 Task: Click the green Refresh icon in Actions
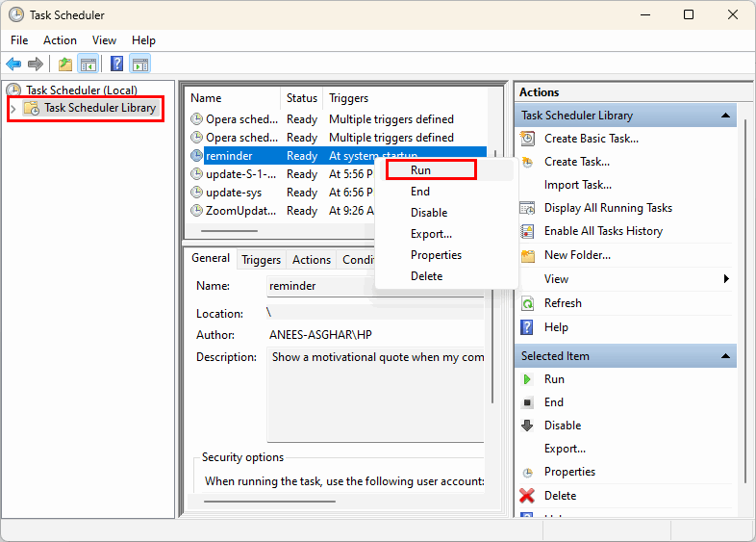(527, 303)
